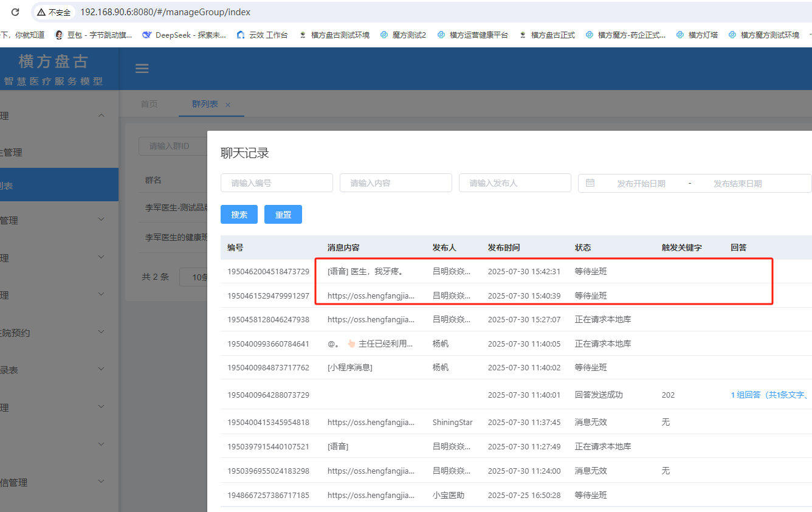The image size is (812, 512).
Task: Click the 请输入发布人 input field
Action: click(x=515, y=183)
